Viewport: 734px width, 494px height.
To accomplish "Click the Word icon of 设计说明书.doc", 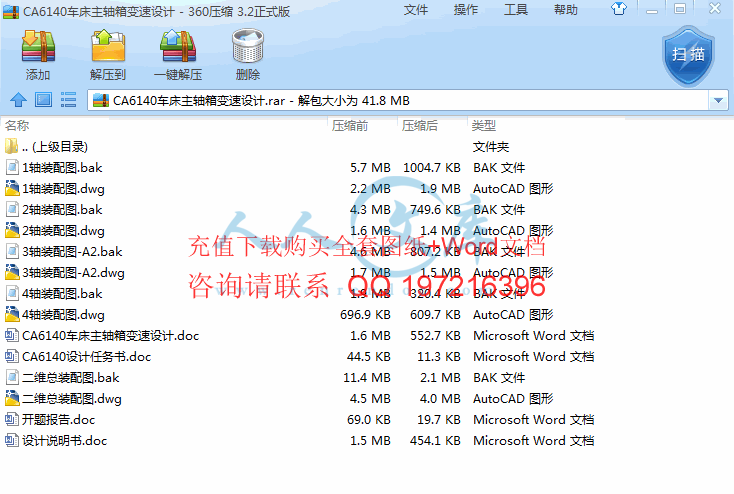I will point(12,440).
